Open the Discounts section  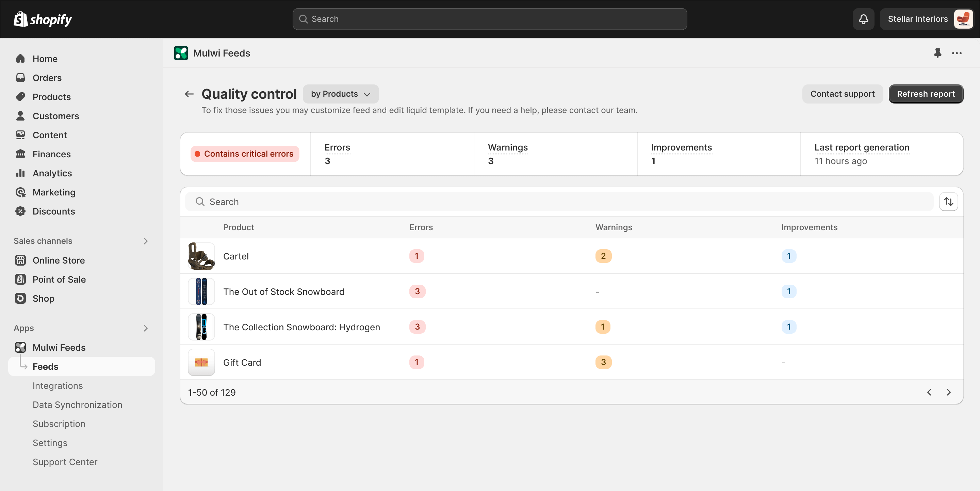tap(54, 211)
